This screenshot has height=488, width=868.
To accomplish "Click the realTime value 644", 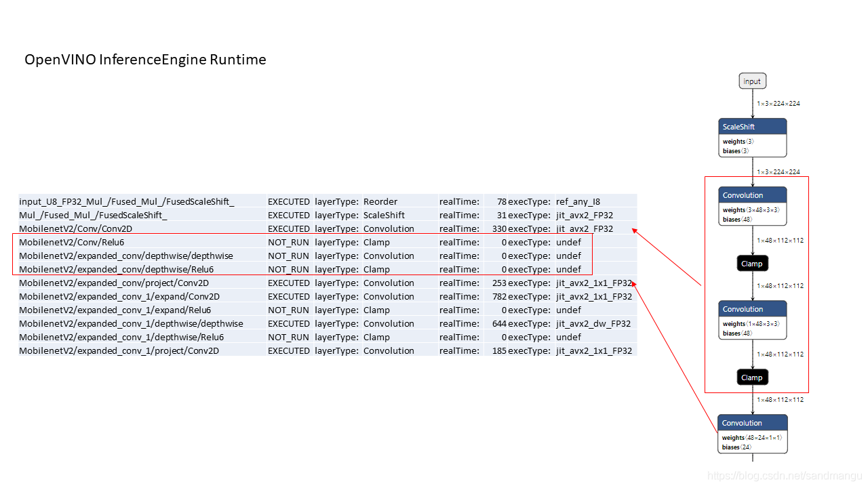I will pos(500,323).
